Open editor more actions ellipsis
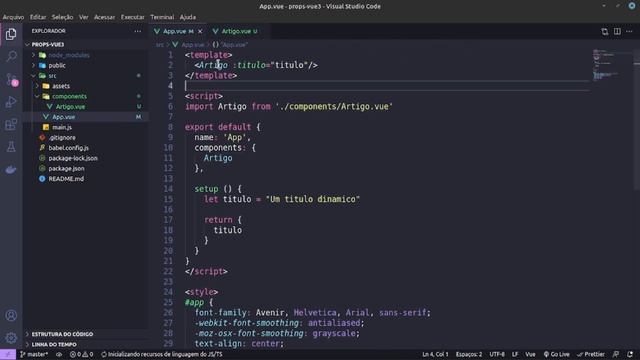640x360 pixels. tap(629, 31)
